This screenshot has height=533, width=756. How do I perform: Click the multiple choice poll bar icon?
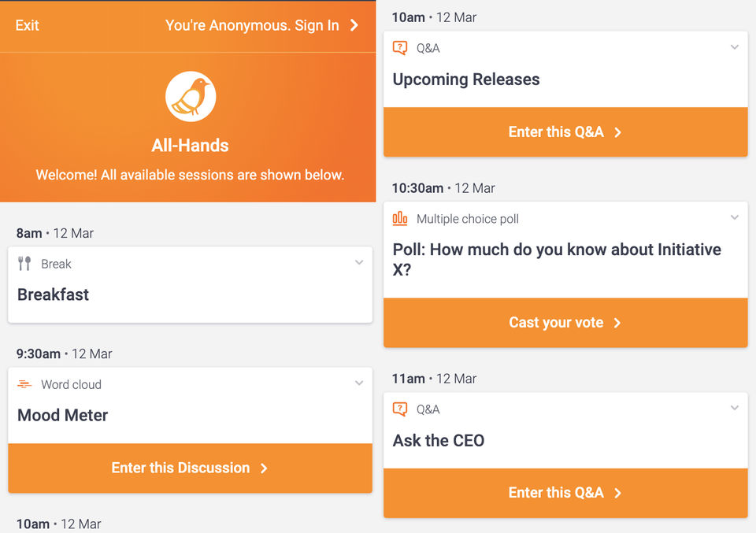(x=400, y=219)
